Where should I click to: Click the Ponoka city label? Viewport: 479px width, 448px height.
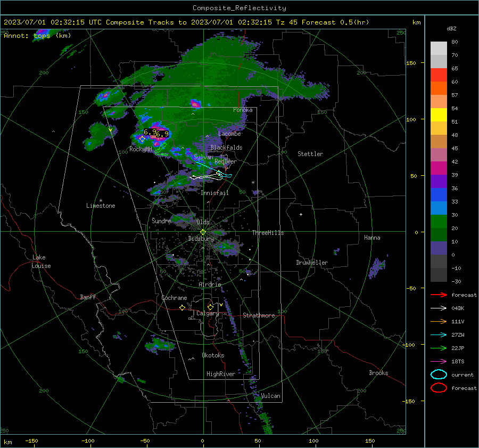(243, 110)
